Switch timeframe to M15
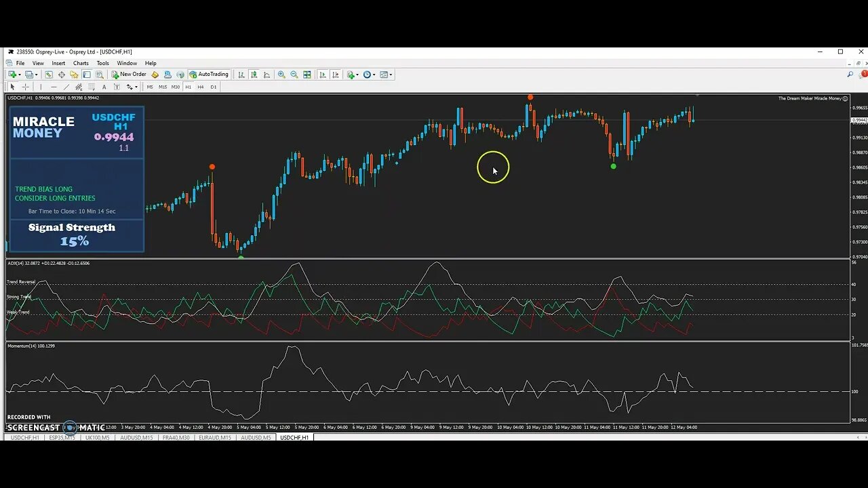 pos(163,87)
